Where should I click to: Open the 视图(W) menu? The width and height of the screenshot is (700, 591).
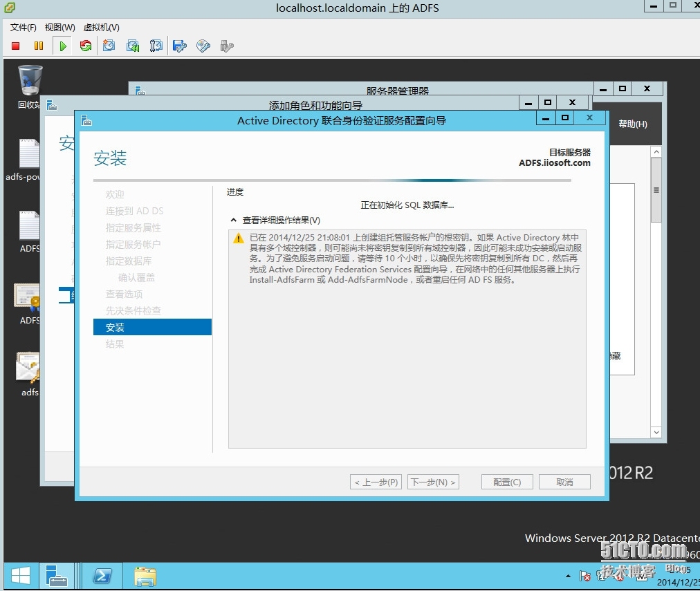point(59,28)
